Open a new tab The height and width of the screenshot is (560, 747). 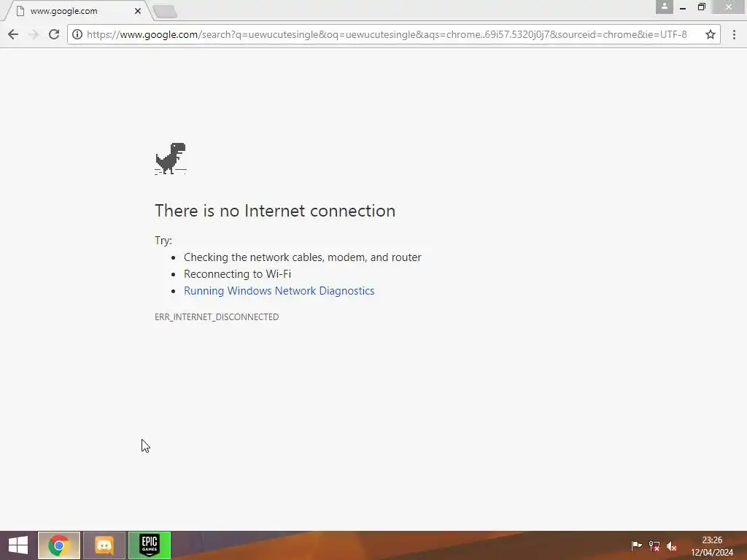click(x=165, y=12)
